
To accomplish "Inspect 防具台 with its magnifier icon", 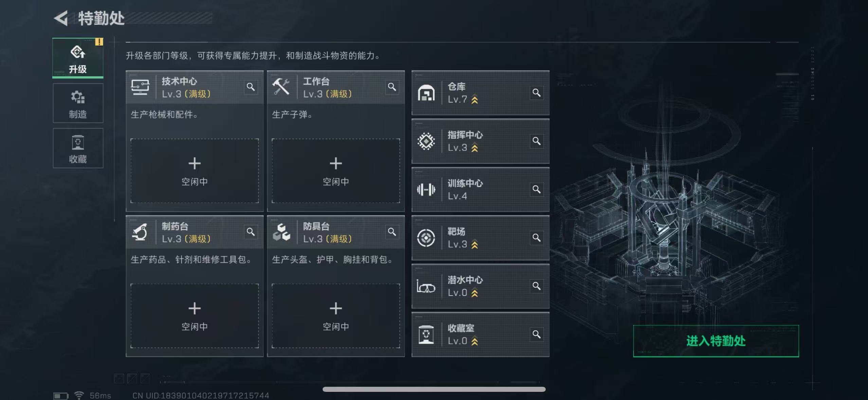I will pos(392,232).
